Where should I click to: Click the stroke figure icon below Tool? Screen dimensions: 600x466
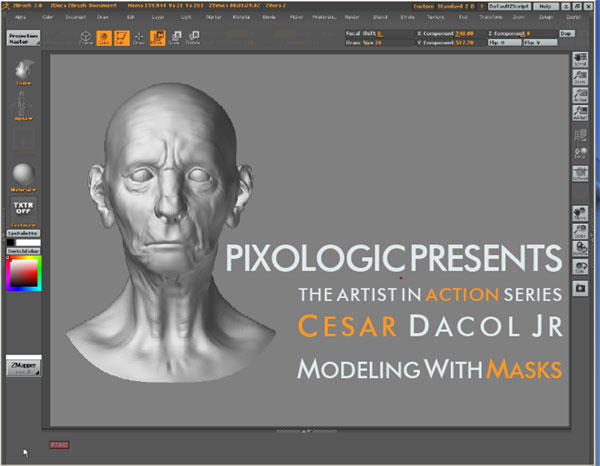(22, 105)
